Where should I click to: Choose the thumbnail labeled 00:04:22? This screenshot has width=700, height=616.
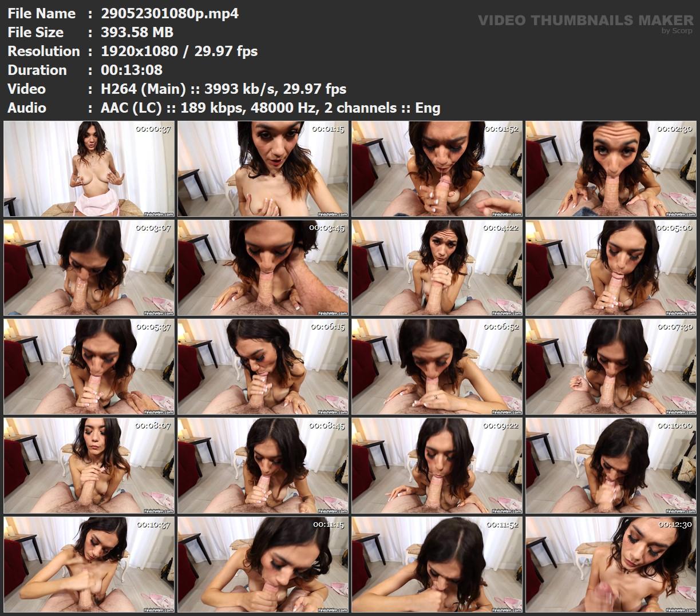(437, 268)
